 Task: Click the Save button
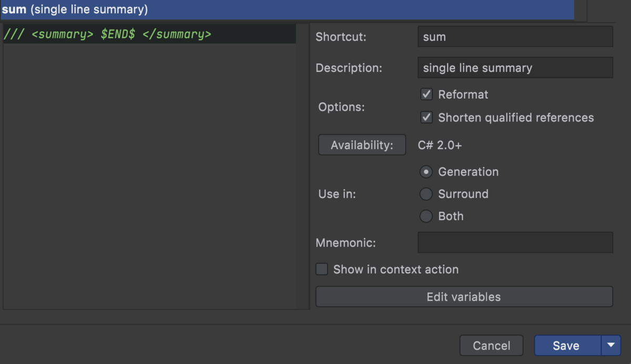point(566,346)
